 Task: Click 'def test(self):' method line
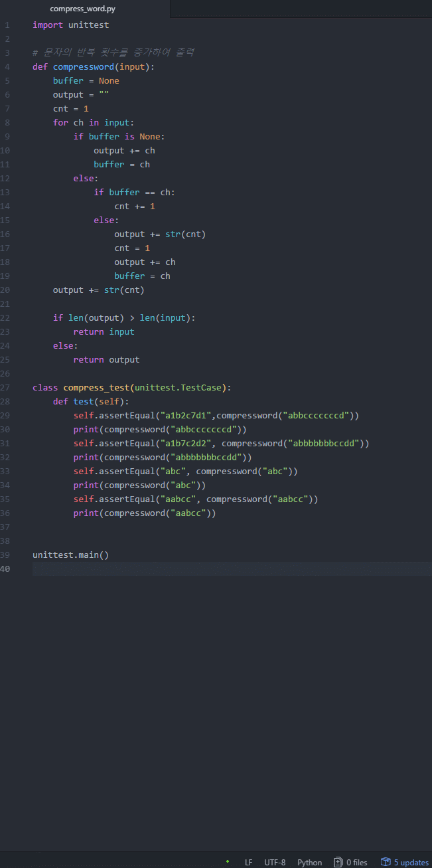91,402
